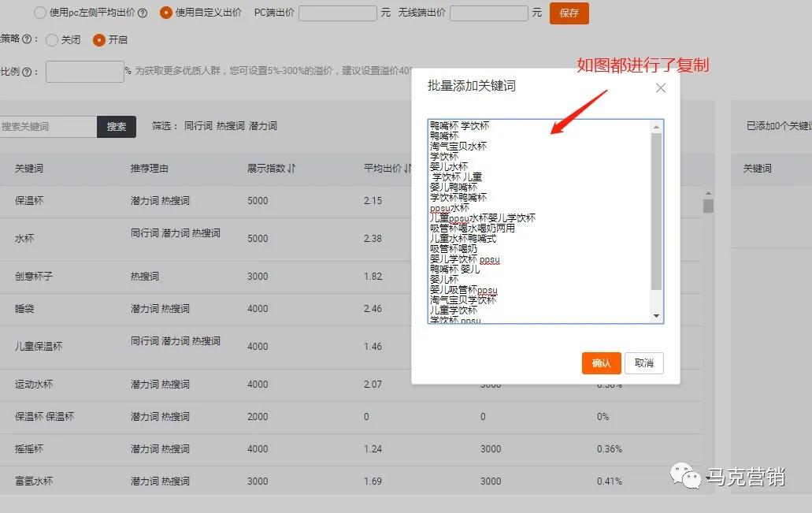Confirm keyword import with 确认 button
The width and height of the screenshot is (812, 513).
(601, 363)
